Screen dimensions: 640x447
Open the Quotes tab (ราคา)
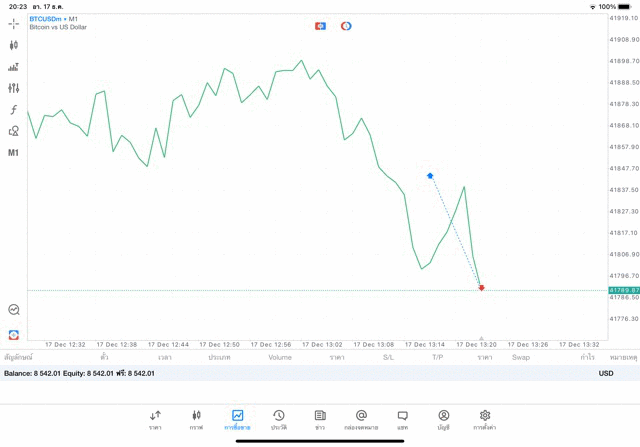point(155,419)
